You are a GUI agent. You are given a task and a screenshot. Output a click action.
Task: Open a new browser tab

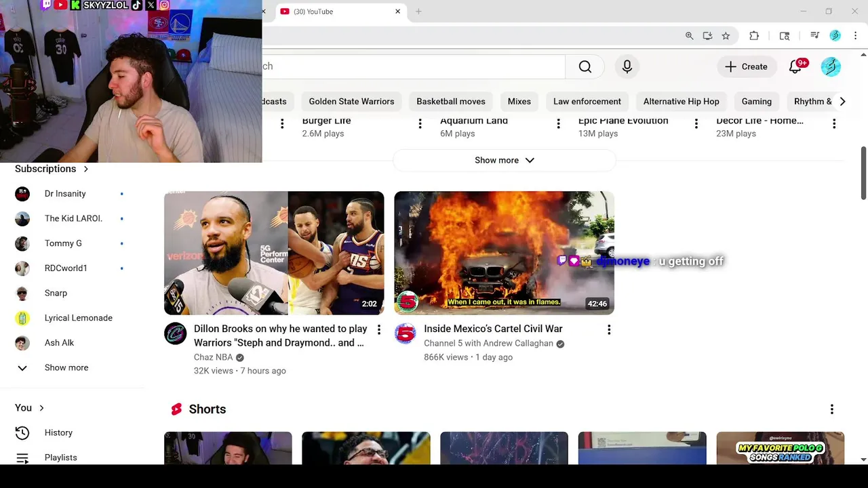pyautogui.click(x=418, y=12)
